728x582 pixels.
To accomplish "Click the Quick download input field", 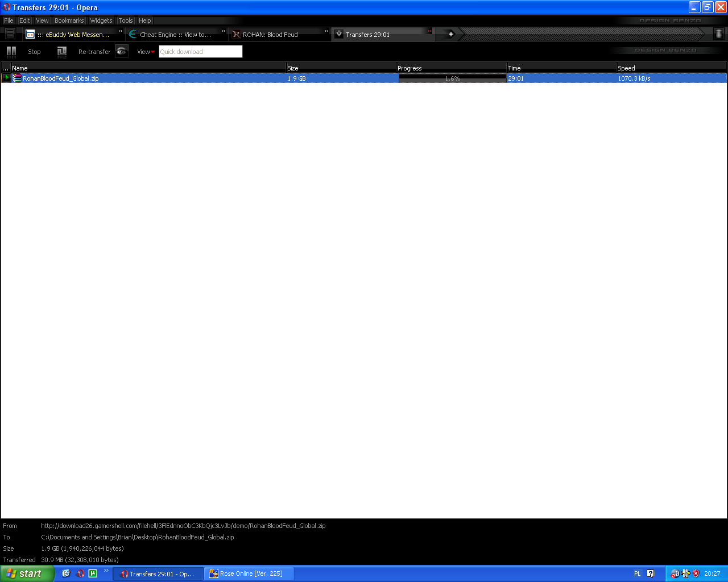I will 201,52.
